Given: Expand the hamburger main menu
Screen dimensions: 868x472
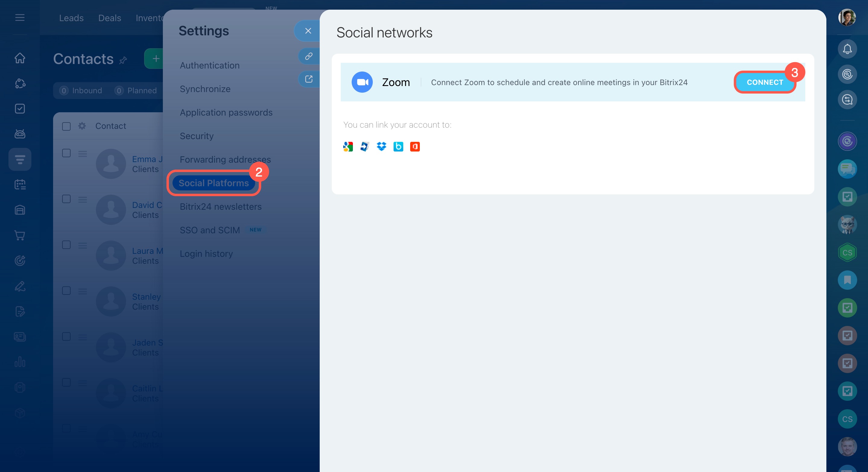Looking at the screenshot, I should pos(20,18).
